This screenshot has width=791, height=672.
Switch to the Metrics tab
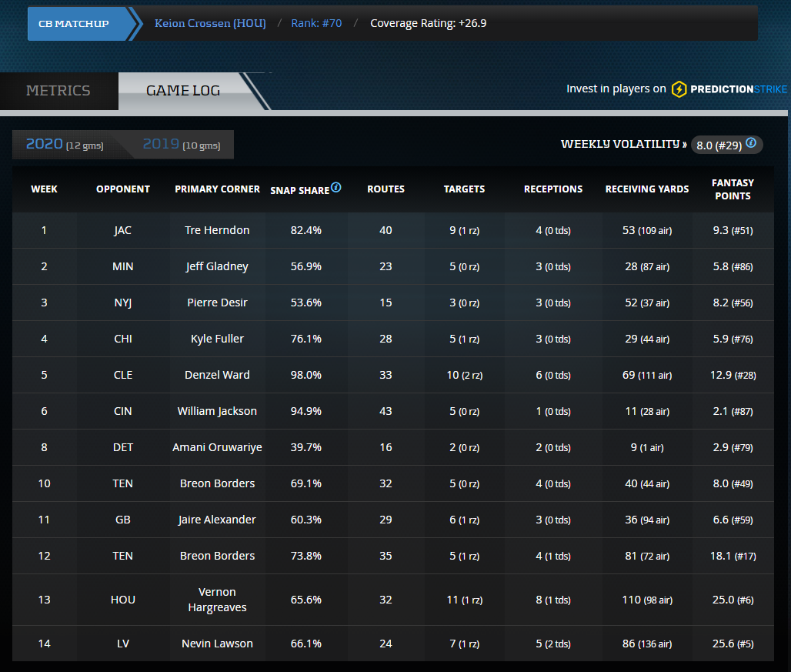coord(58,91)
